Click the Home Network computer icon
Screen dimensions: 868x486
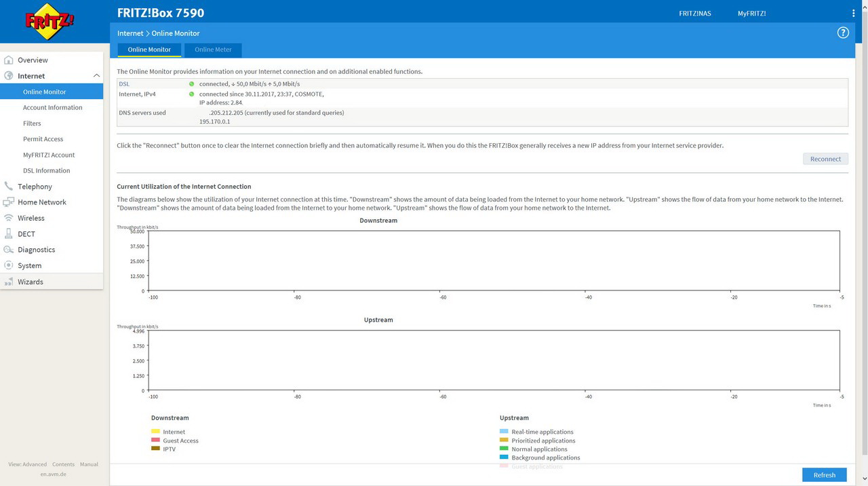pyautogui.click(x=9, y=202)
